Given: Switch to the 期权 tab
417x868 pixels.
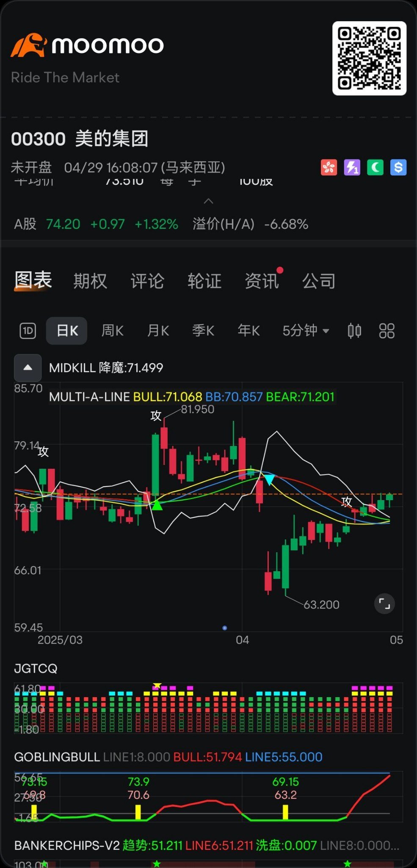Looking at the screenshot, I should coord(90,281).
